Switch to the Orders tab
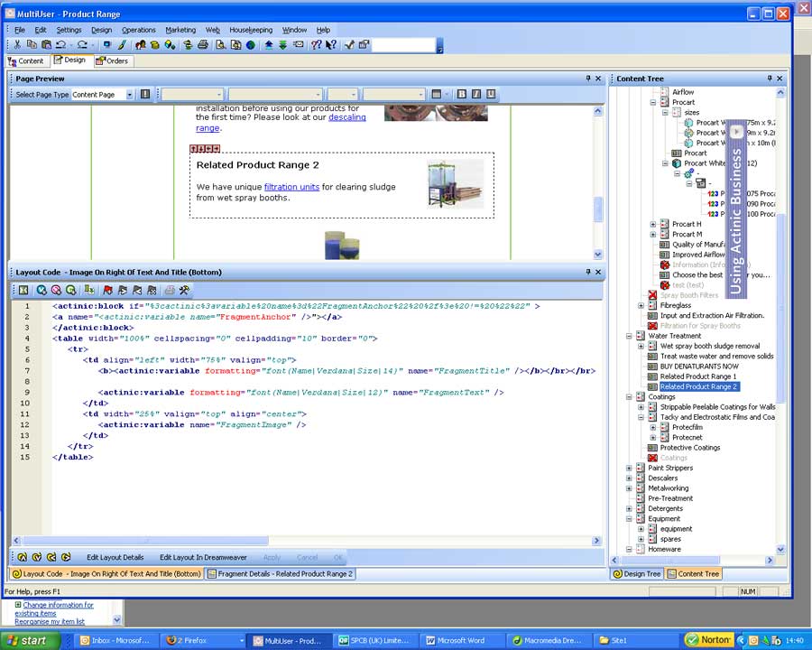This screenshot has width=812, height=650. (x=113, y=60)
